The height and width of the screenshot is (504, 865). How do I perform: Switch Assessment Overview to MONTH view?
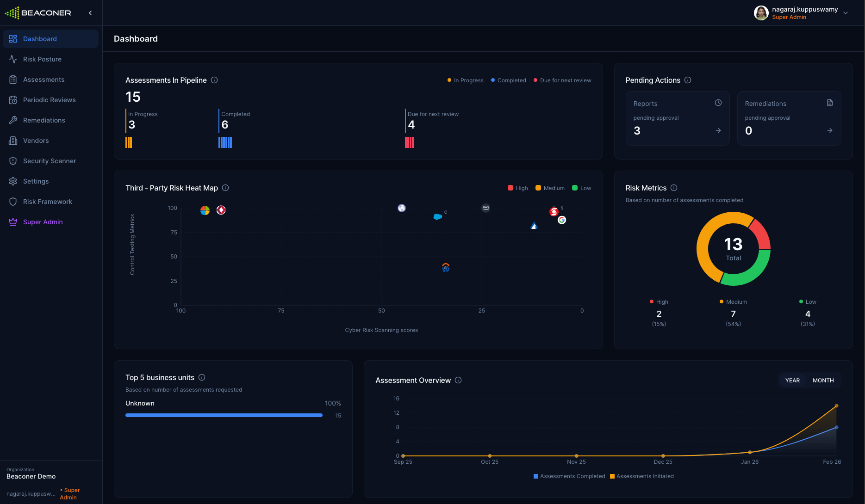[x=823, y=380]
